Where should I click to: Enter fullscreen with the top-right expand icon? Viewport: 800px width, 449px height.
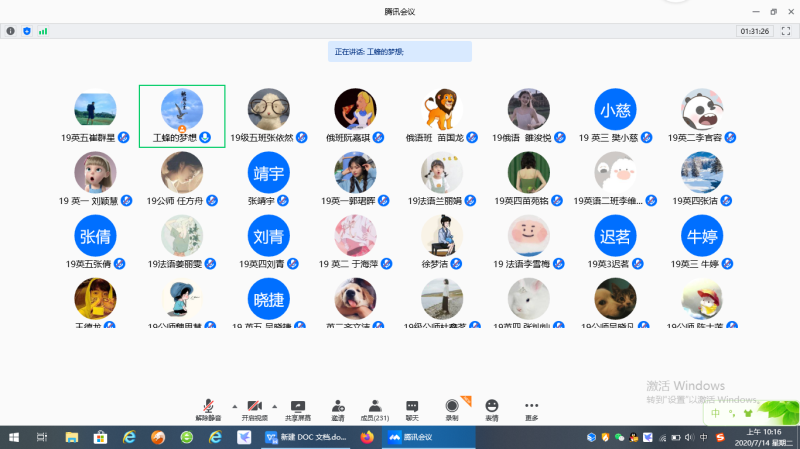click(x=785, y=31)
